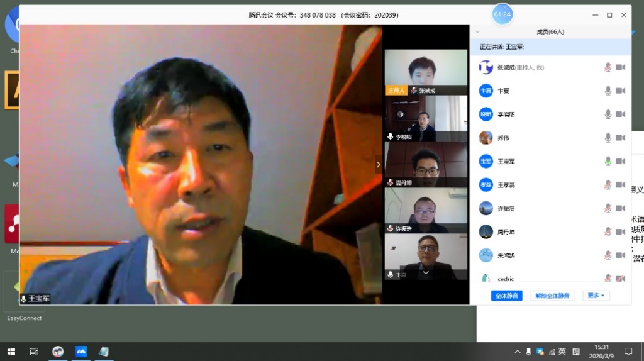Unmute microphone of participant 王孝磊
644x361 pixels.
[608, 185]
